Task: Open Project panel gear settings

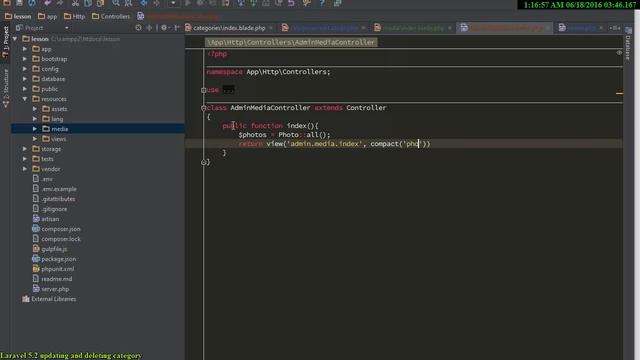Action: click(x=164, y=28)
